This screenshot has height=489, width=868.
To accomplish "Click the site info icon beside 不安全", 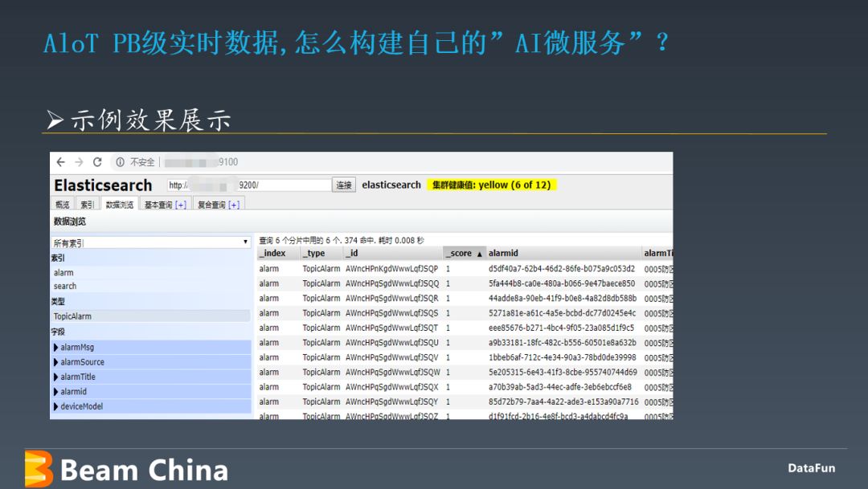I will pos(120,162).
